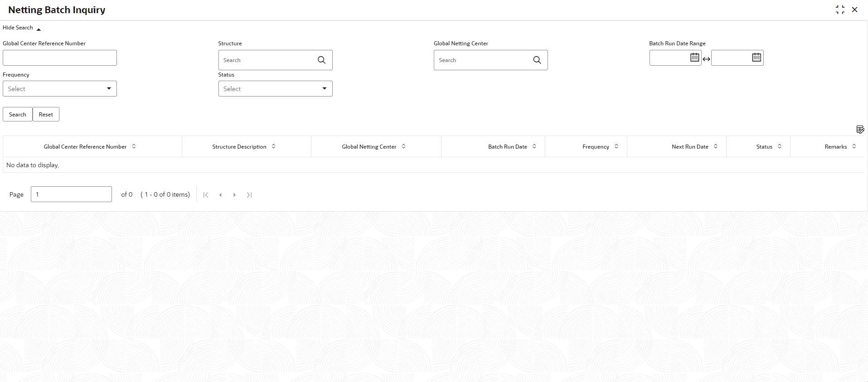Click the Structure search magnifier icon
This screenshot has height=382, width=868.
(x=321, y=60)
